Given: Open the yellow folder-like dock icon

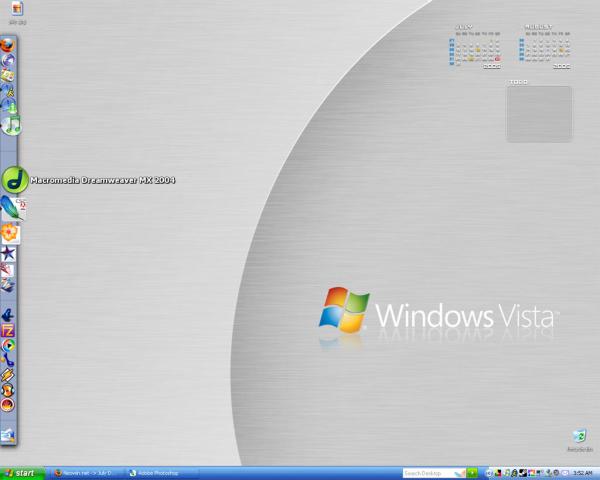Looking at the screenshot, I should pos(8,75).
